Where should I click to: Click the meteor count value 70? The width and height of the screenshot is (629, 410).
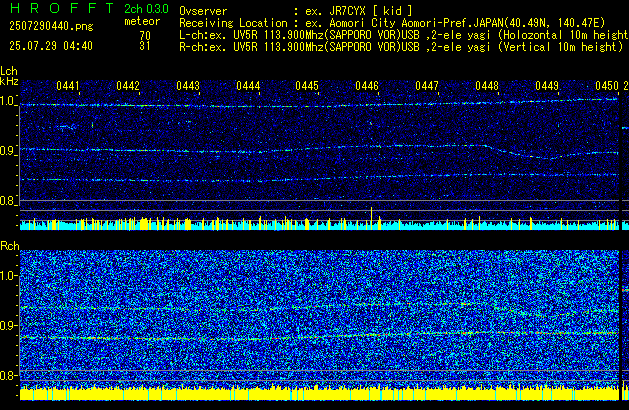[145, 35]
